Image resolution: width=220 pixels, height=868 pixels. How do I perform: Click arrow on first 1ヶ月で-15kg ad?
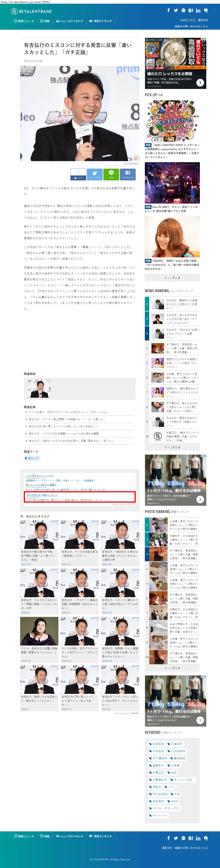click(200, 499)
